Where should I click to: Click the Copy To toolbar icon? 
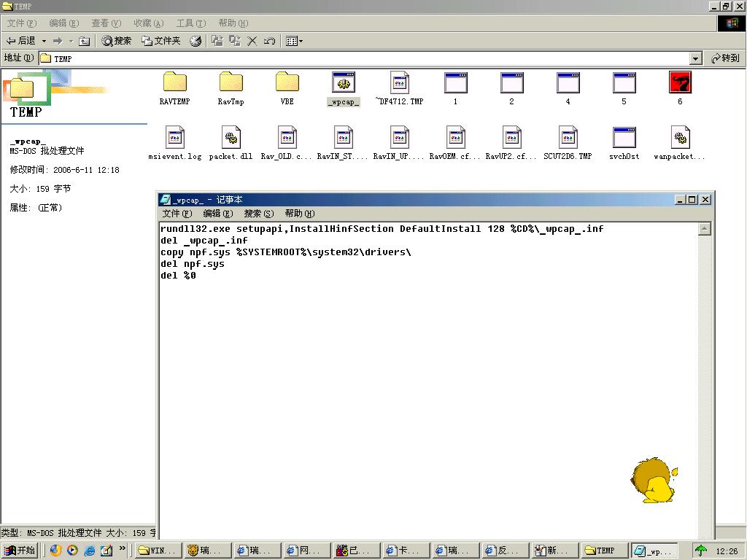pyautogui.click(x=235, y=41)
